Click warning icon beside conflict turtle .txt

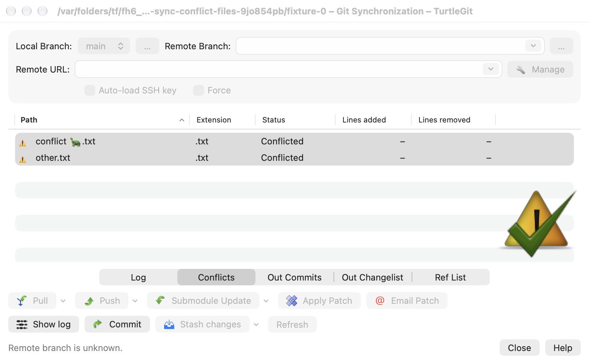23,143
